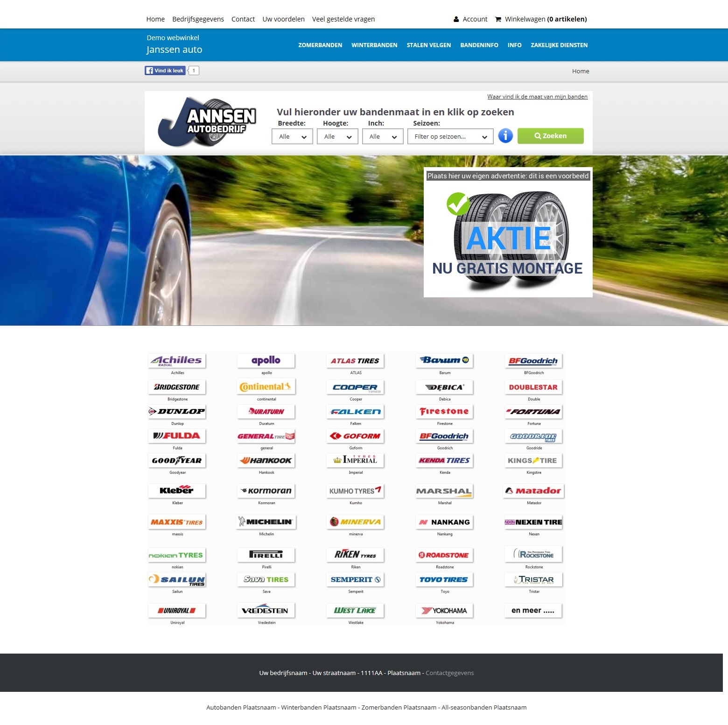Select the Kleber brand logo
The height and width of the screenshot is (725, 728).
[x=177, y=491]
